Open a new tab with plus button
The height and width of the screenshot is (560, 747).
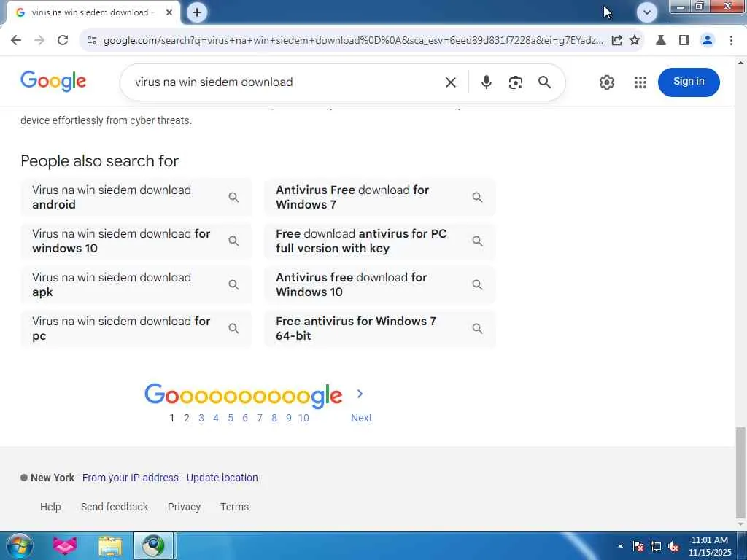click(x=197, y=12)
